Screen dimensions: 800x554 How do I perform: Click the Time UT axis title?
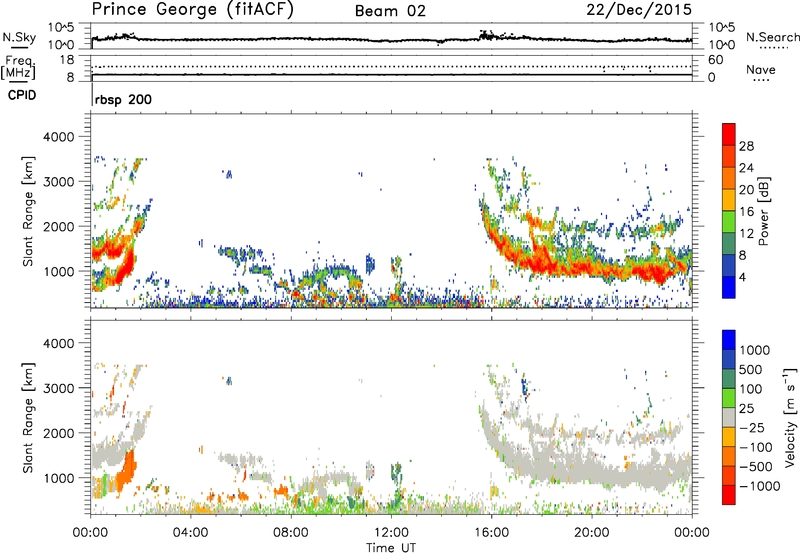(391, 548)
